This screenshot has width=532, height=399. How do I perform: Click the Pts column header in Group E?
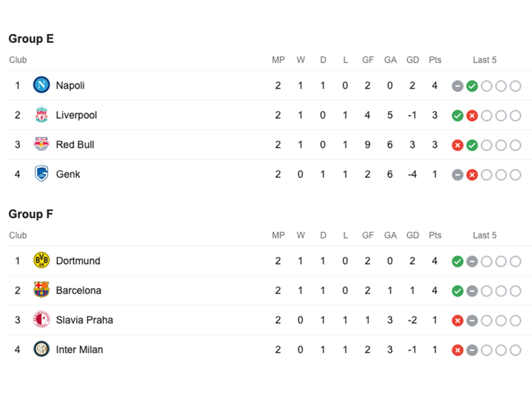click(435, 60)
